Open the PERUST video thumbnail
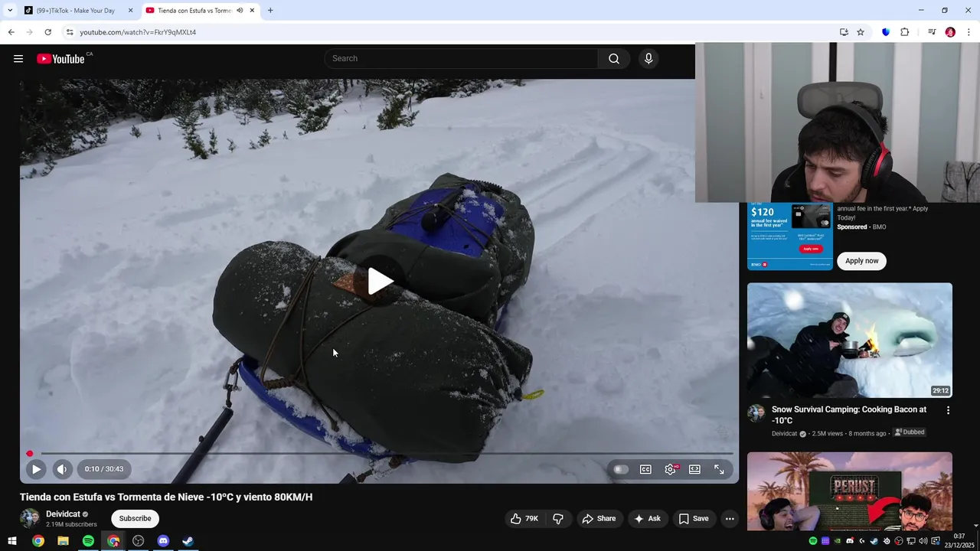 point(850,491)
